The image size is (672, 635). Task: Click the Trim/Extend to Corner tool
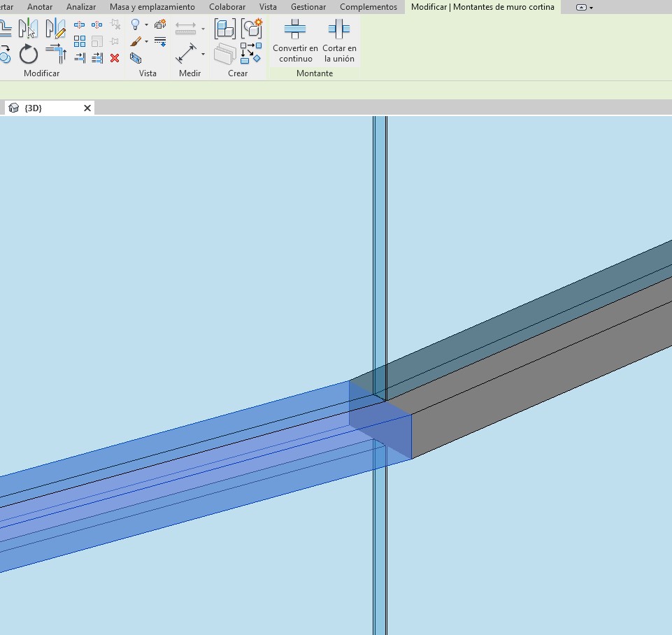(55, 54)
